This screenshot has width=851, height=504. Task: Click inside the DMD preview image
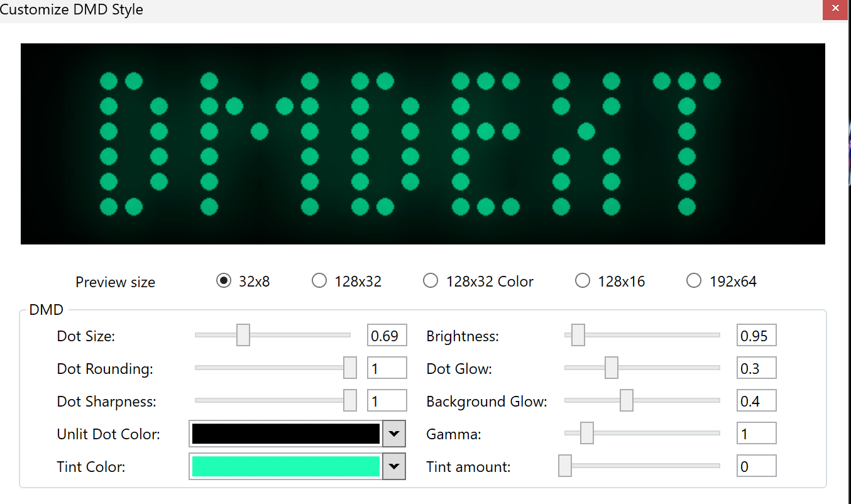pos(422,143)
